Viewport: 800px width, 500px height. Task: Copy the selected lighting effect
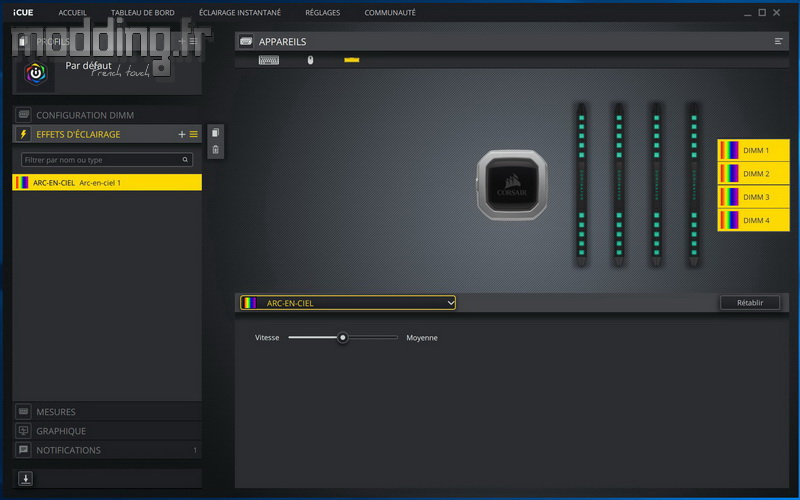click(x=215, y=133)
